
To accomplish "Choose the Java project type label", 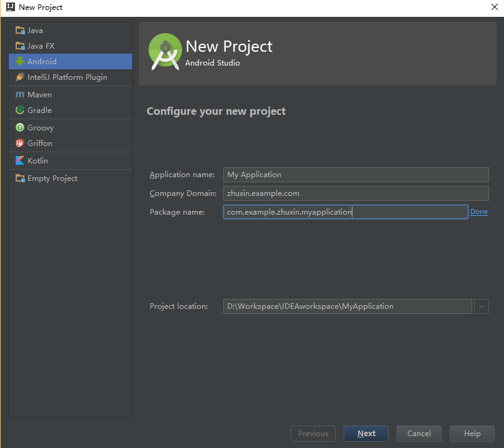I will pyautogui.click(x=35, y=31).
